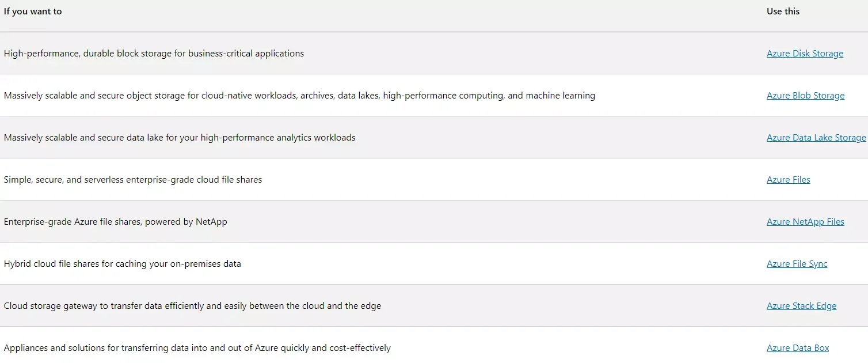Open the Azure Files link
The height and width of the screenshot is (363, 868).
(788, 179)
